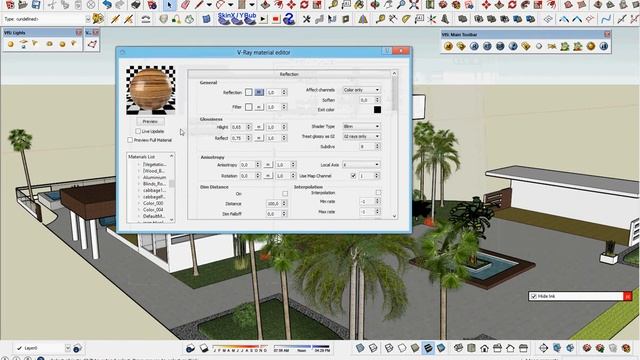Open the Affect channels dropdown
640x360 pixels.
click(361, 90)
